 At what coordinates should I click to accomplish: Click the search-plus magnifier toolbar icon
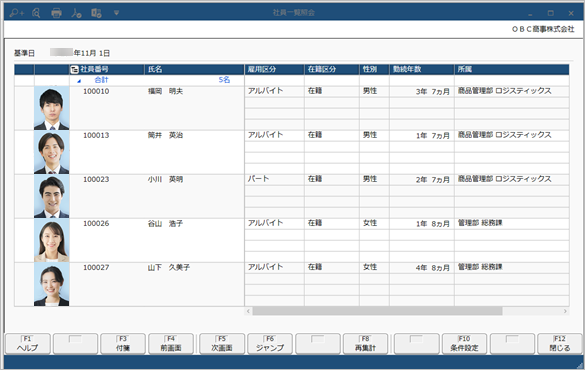point(16,13)
